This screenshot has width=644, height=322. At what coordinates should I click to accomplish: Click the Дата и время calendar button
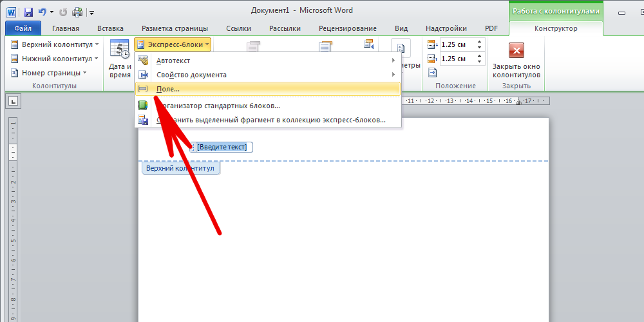[x=120, y=59]
